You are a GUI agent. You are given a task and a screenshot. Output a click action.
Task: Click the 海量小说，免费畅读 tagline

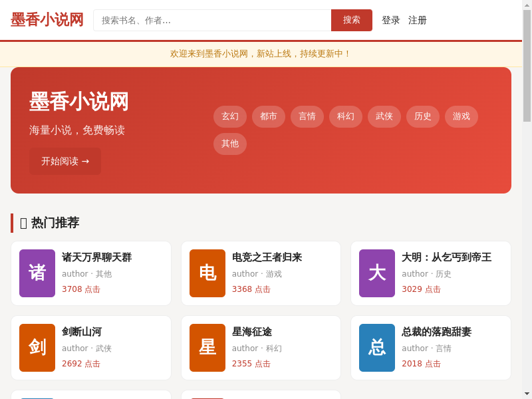tap(77, 130)
